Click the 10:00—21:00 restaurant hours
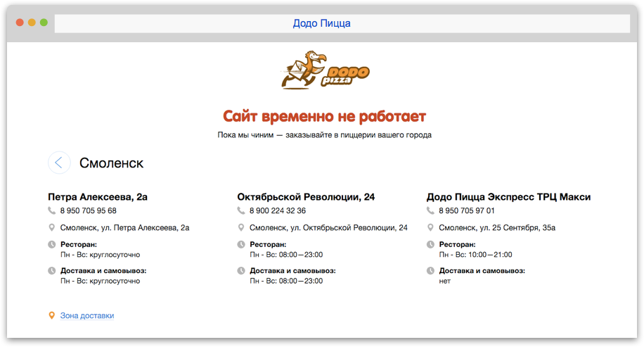 point(490,255)
